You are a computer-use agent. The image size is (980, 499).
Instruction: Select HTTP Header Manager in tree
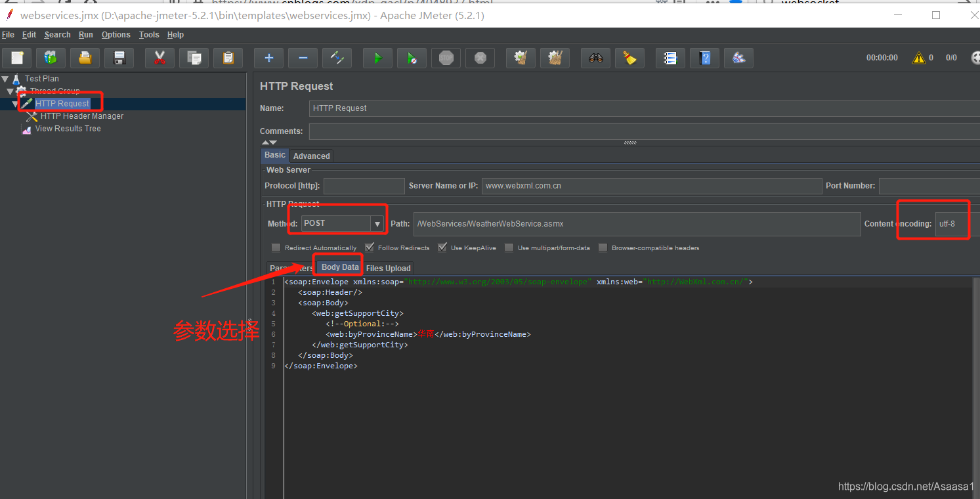[x=81, y=116]
